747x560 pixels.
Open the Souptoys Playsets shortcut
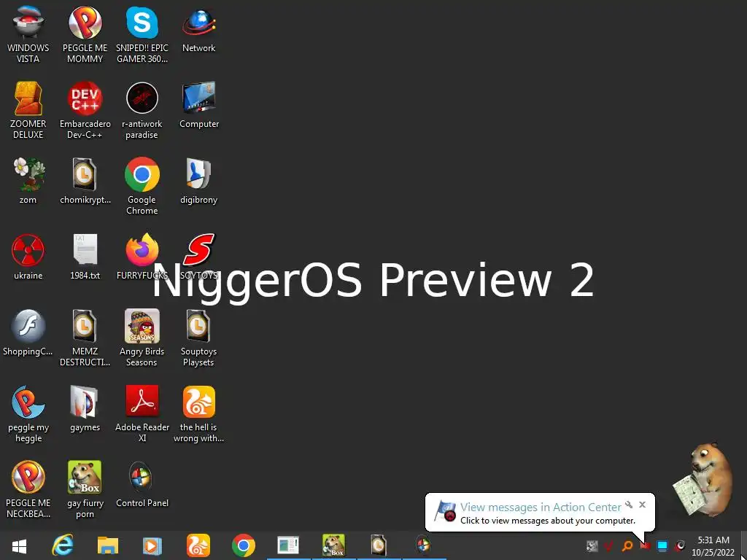tap(198, 338)
